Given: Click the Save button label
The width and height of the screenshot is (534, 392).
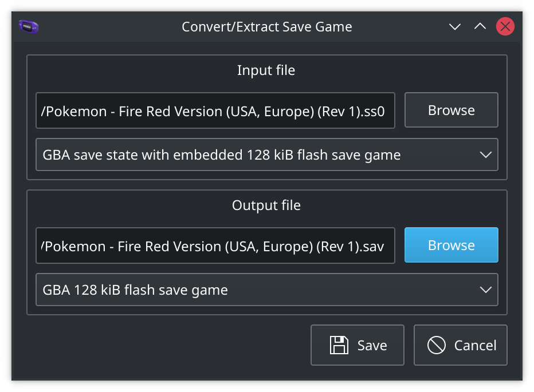Looking at the screenshot, I should pos(372,346).
